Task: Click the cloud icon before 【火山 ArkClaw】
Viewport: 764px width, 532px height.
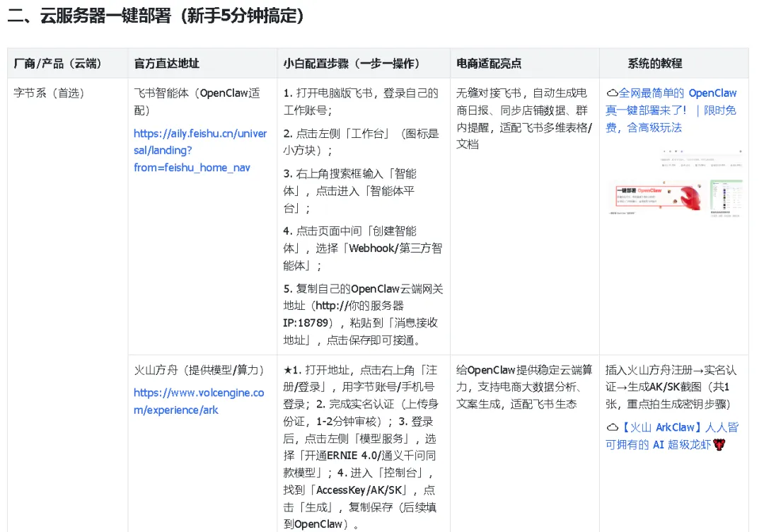Action: point(612,428)
